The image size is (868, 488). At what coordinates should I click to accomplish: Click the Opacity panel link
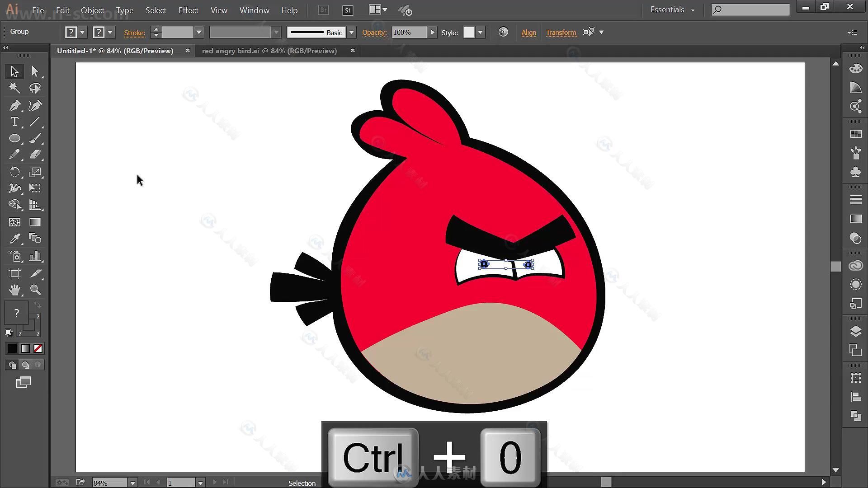375,33
